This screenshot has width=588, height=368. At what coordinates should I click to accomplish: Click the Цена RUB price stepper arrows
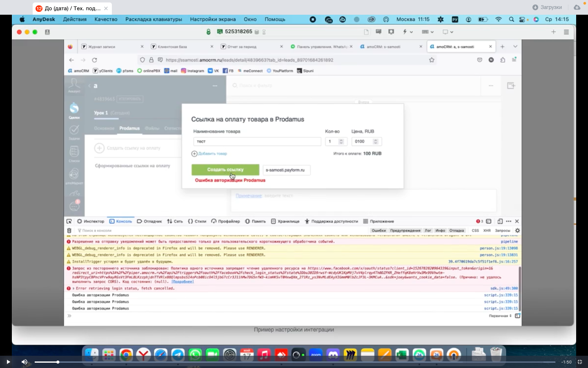click(376, 141)
